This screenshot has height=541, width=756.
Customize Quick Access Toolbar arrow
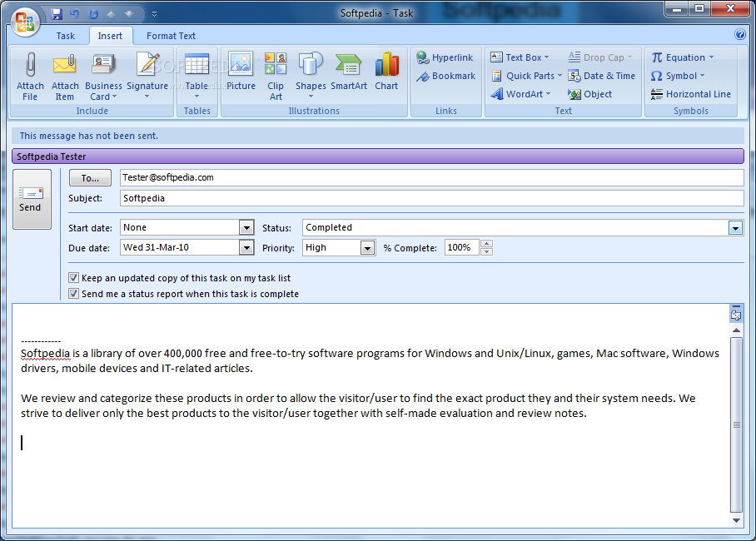[154, 14]
